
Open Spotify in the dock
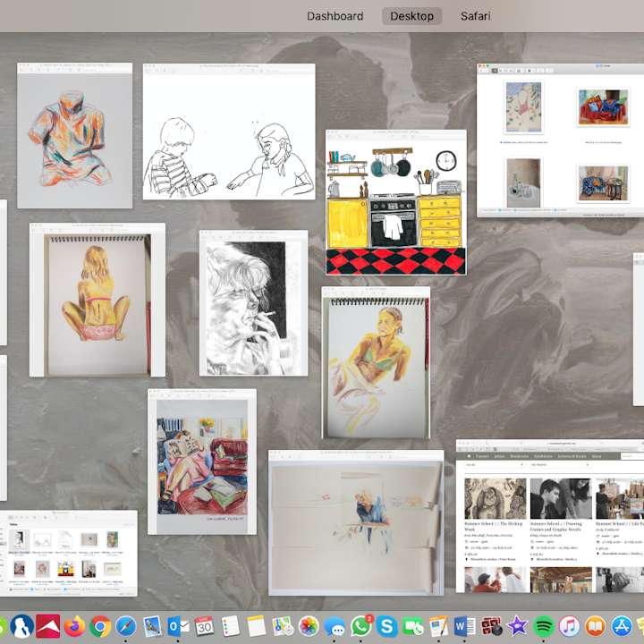tap(543, 625)
